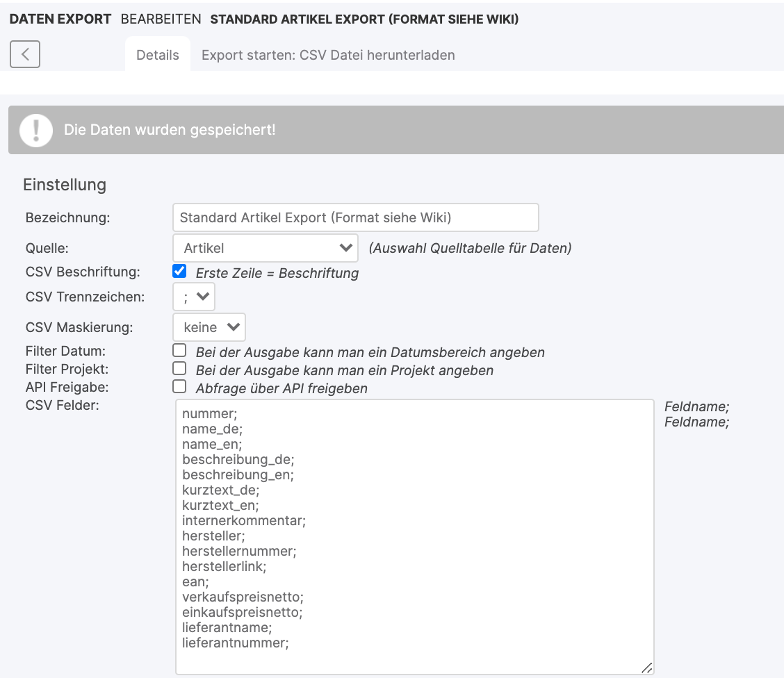Viewport: 784px width, 678px height.
Task: Click the Bearbeiten breadcrumb text
Action: click(161, 19)
